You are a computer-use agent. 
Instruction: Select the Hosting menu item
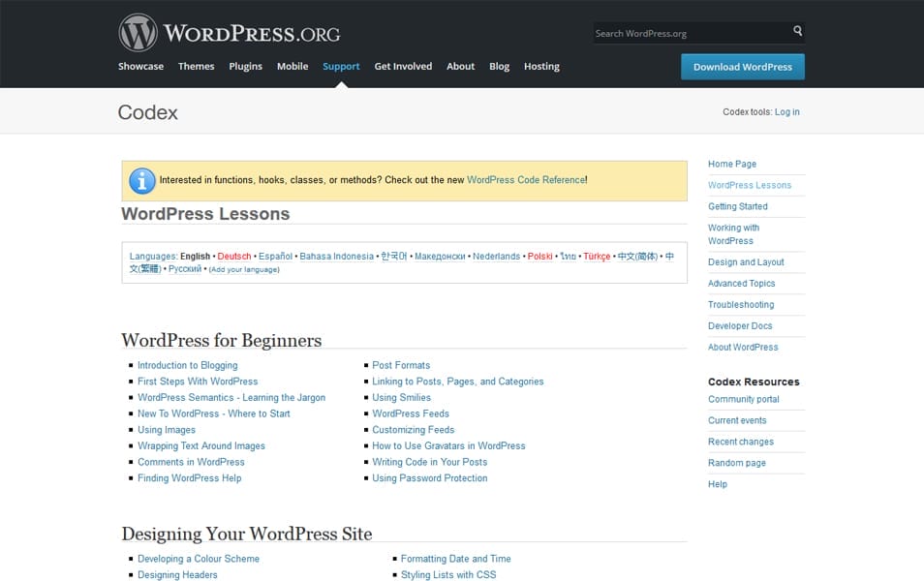click(541, 66)
